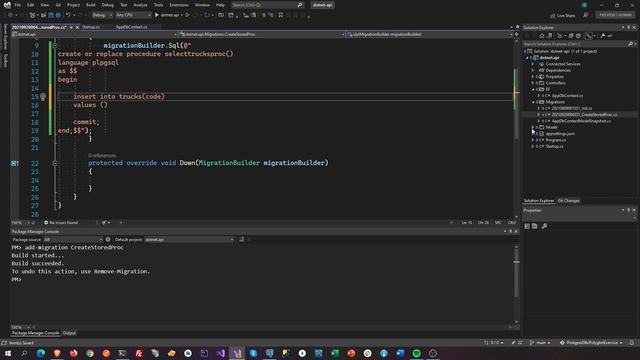The width and height of the screenshot is (640, 360).
Task: Click the Undo arrow in the toolbar
Action: pyautogui.click(x=68, y=15)
